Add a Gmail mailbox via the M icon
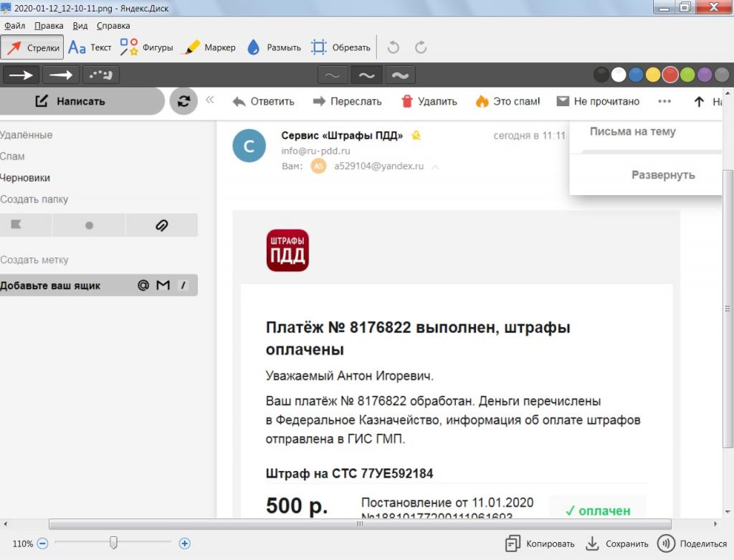 point(163,285)
